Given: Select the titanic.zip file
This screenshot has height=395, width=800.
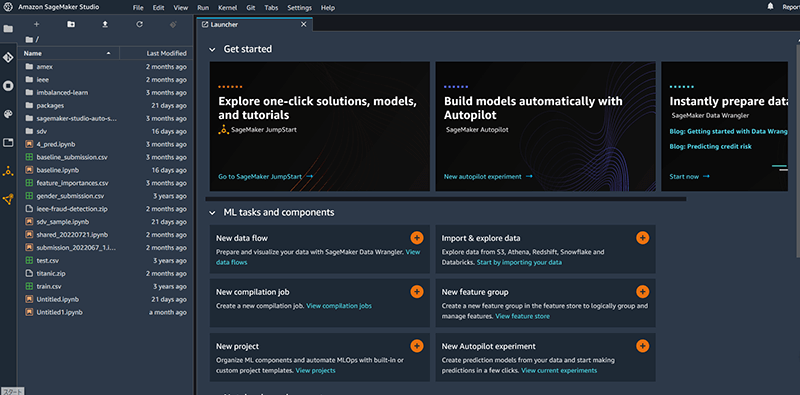Looking at the screenshot, I should 106,274.
